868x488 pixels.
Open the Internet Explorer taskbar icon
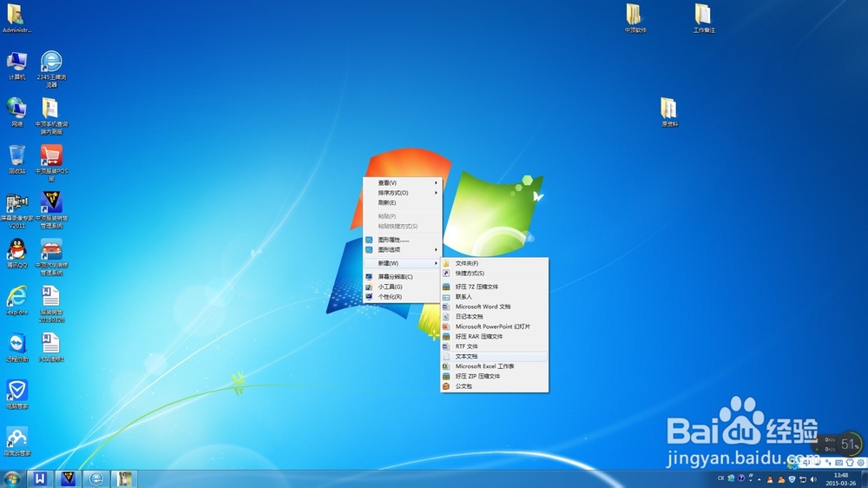pyautogui.click(x=96, y=478)
